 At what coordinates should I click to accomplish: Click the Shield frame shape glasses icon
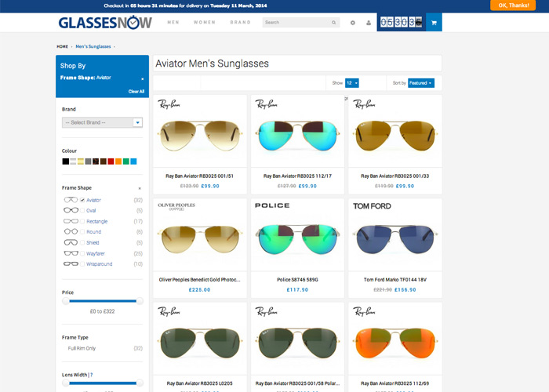click(x=71, y=242)
